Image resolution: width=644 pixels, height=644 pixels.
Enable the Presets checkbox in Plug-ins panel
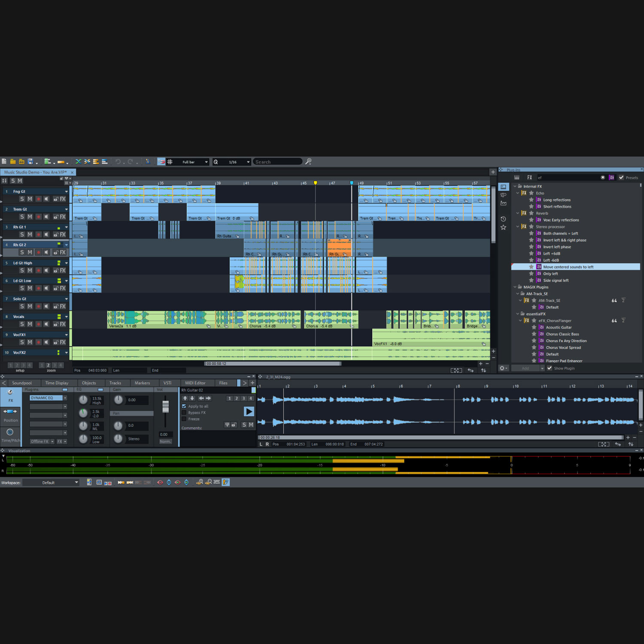pyautogui.click(x=622, y=177)
